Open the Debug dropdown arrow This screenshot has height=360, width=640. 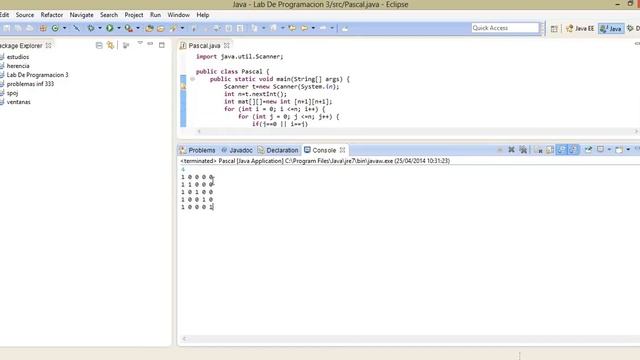pyautogui.click(x=100, y=28)
